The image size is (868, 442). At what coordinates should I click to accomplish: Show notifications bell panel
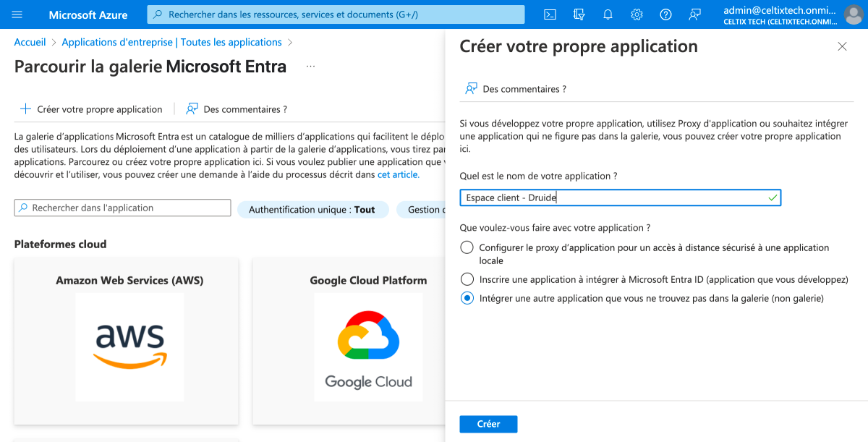click(608, 14)
